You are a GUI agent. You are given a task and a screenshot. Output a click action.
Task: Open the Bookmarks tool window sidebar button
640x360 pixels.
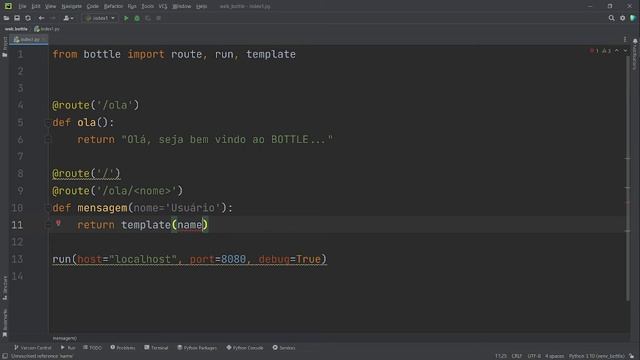click(5, 322)
